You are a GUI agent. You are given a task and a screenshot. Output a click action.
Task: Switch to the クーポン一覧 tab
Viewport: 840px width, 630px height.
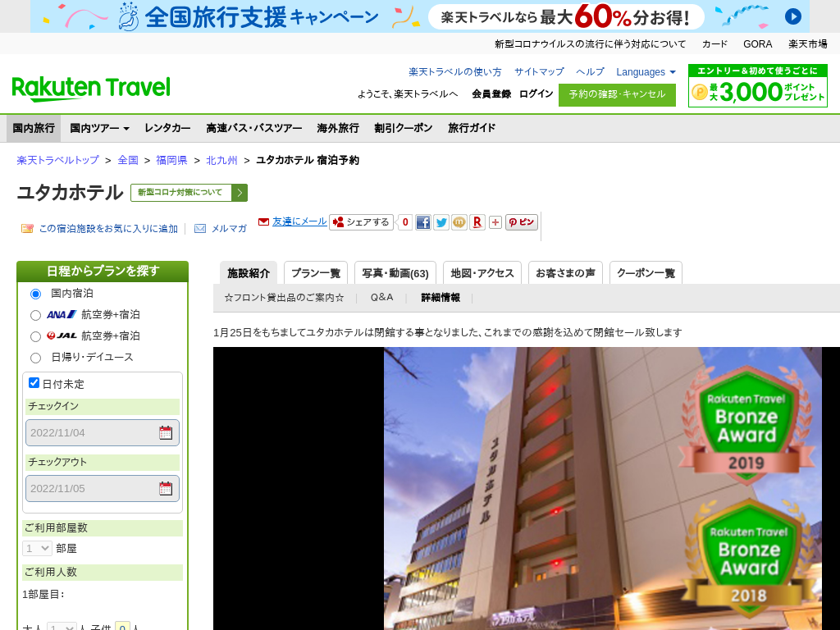point(646,273)
